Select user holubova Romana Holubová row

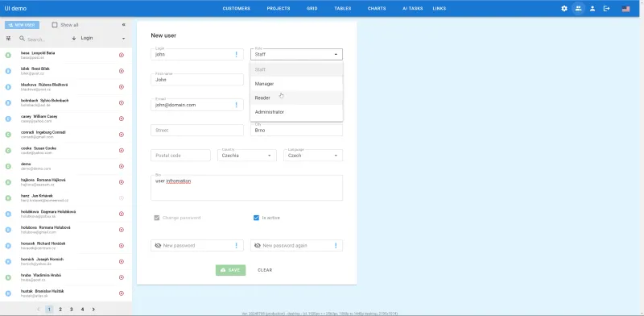(66, 230)
